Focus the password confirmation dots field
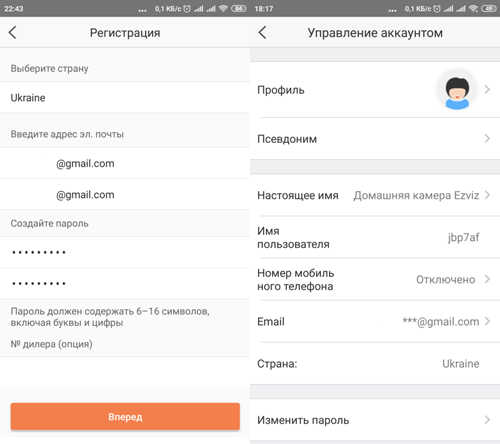The width and height of the screenshot is (500, 444). coord(125,283)
